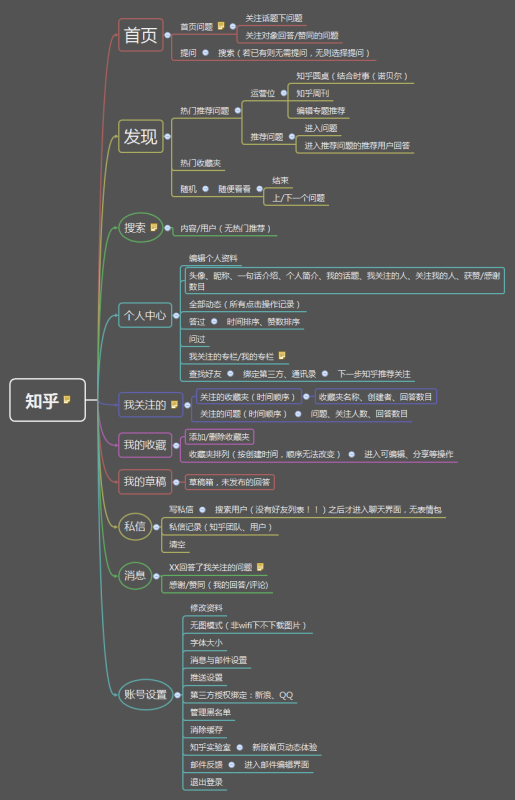
Task: Collapse the 查找好友 toggle
Action: (230, 374)
